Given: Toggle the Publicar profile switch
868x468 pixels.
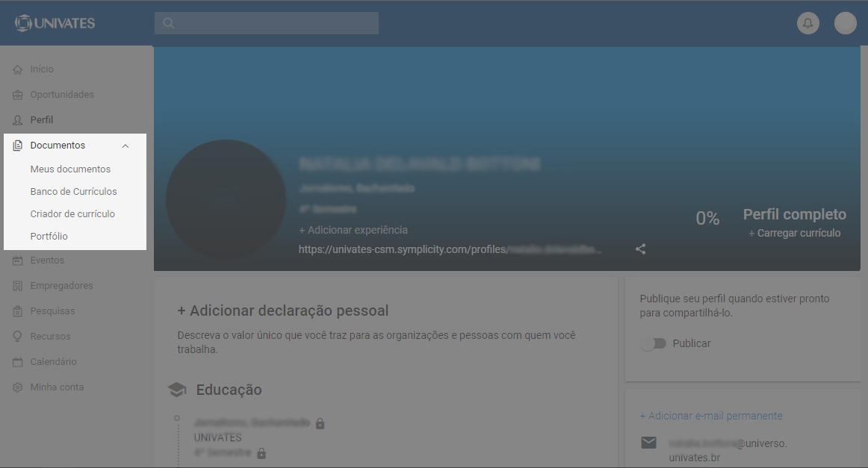Looking at the screenshot, I should pyautogui.click(x=653, y=343).
